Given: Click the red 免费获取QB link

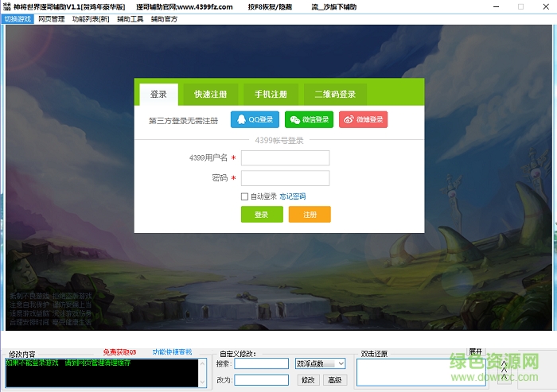Looking at the screenshot, I should (119, 352).
